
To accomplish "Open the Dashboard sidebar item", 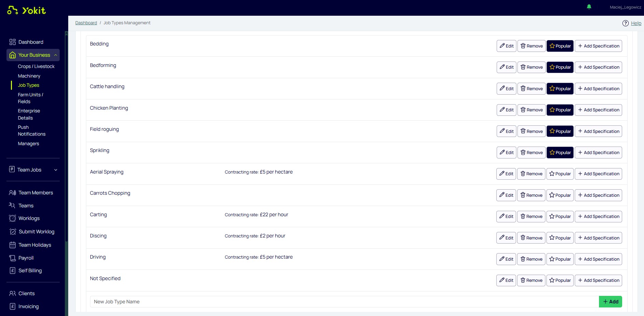I will tap(31, 42).
